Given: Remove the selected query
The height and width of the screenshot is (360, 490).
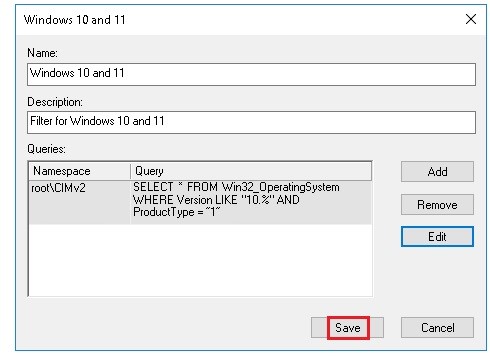Looking at the screenshot, I should (437, 204).
